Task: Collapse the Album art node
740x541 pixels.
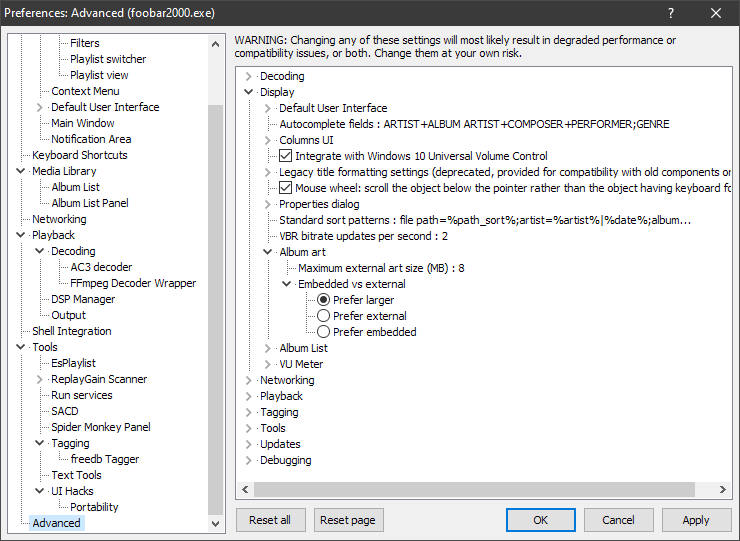Action: click(268, 252)
